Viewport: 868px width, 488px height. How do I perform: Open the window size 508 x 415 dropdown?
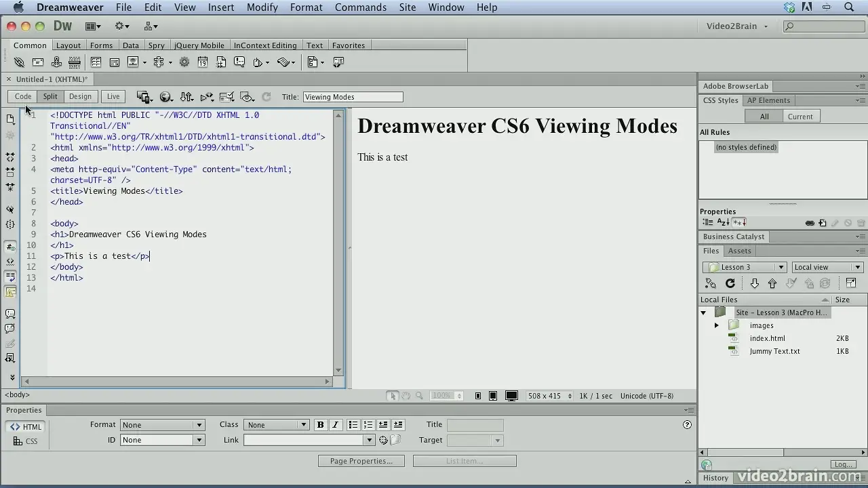click(550, 396)
